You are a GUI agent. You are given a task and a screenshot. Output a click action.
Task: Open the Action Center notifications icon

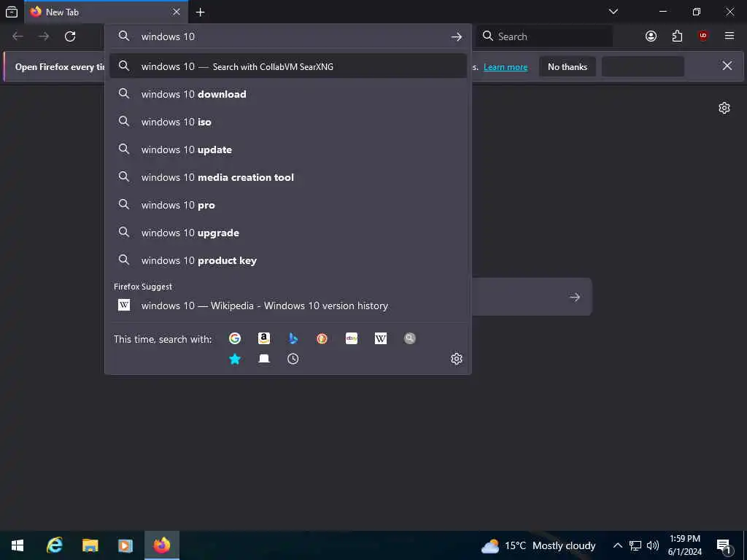pos(724,546)
